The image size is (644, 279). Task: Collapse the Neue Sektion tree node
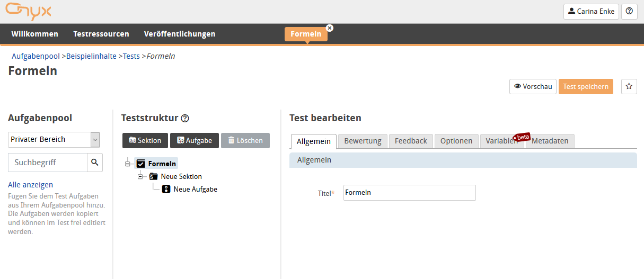tap(140, 176)
